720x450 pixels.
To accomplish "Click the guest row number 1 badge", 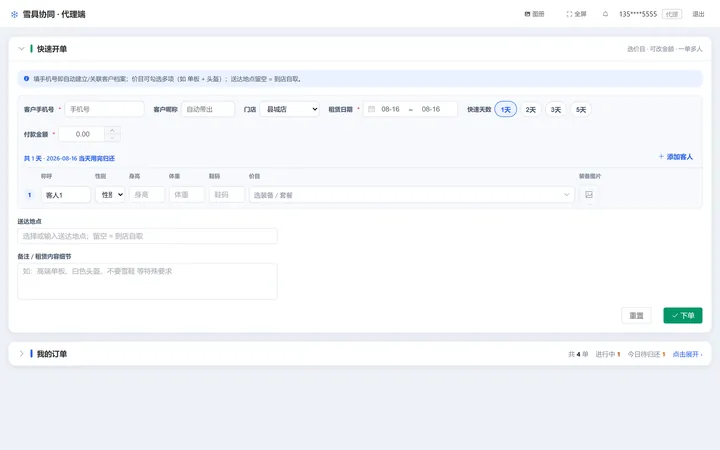I will click(x=29, y=195).
